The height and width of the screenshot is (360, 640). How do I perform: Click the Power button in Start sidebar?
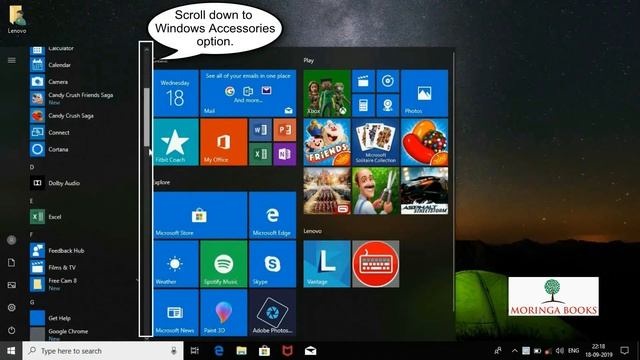click(11, 330)
